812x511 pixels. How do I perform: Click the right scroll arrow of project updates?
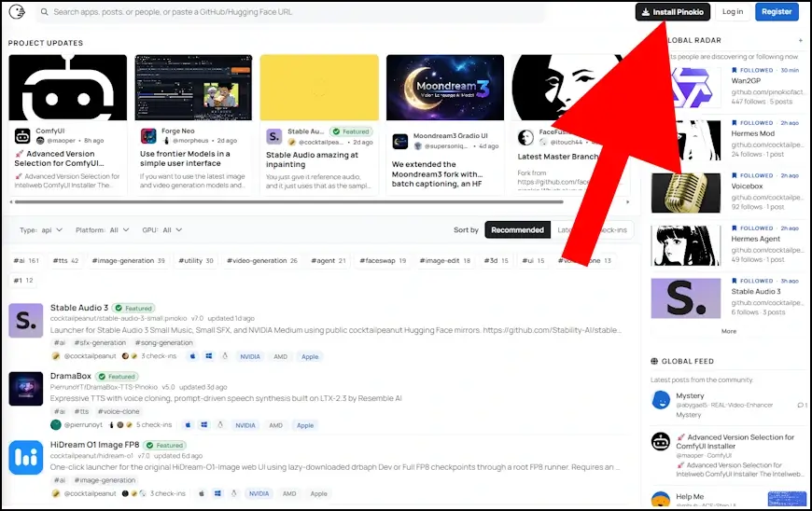[x=627, y=201]
